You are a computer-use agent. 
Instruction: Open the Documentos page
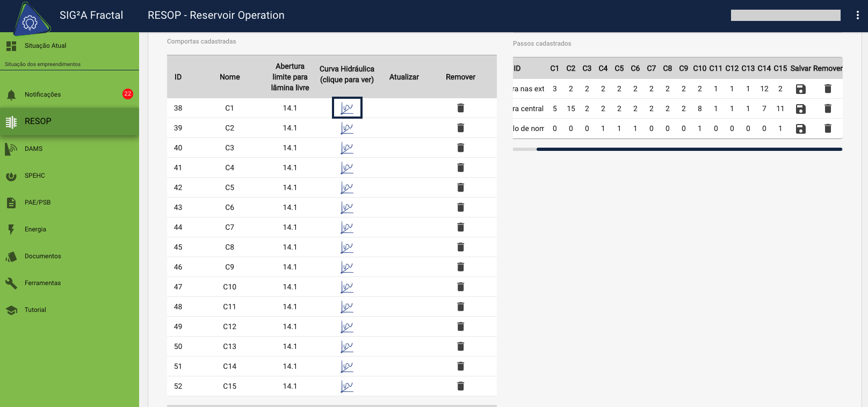(x=42, y=256)
